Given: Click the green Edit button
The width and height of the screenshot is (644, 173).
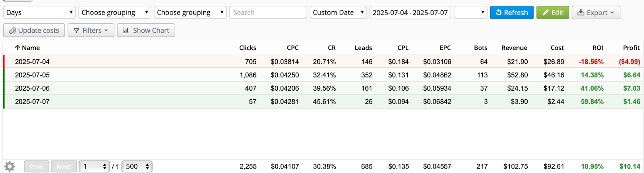Looking at the screenshot, I should coord(553,13).
